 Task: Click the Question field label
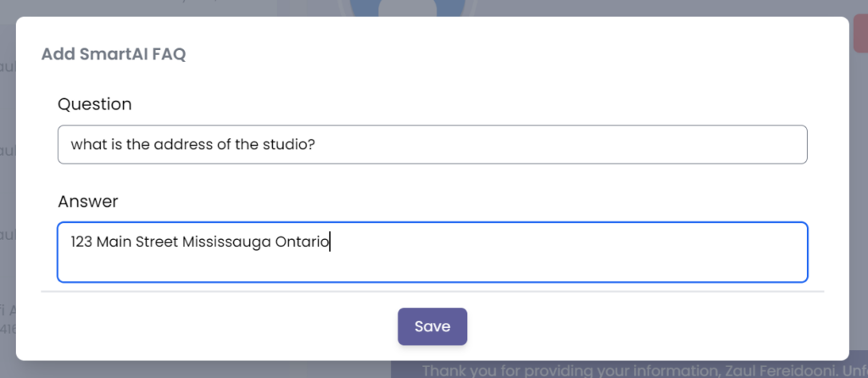95,104
